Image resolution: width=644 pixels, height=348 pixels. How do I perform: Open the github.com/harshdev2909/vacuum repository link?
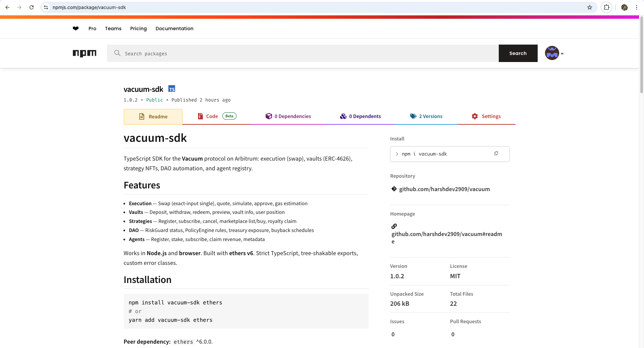(444, 189)
